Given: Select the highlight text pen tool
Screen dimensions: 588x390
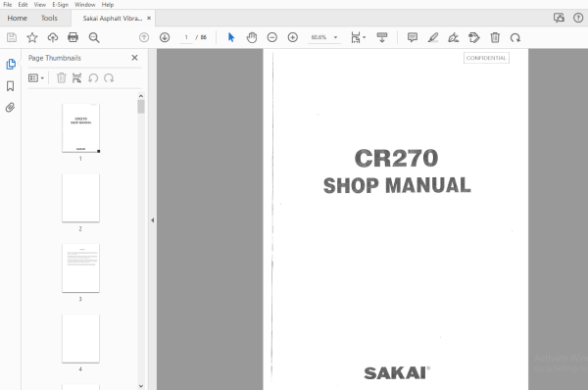Looking at the screenshot, I should point(433,37).
